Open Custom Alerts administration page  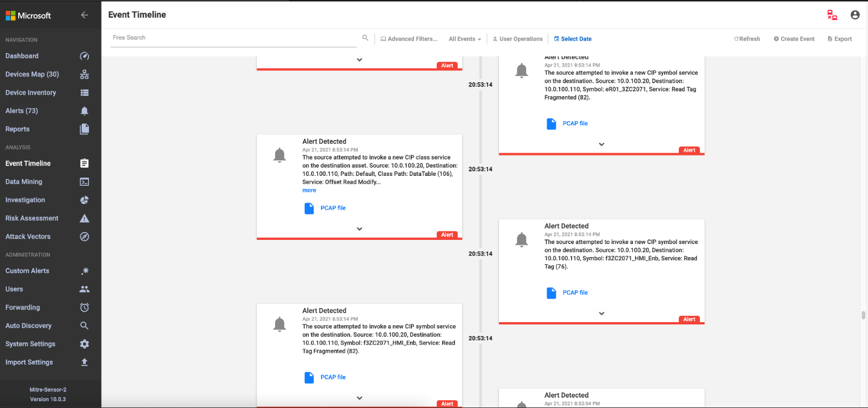[27, 271]
